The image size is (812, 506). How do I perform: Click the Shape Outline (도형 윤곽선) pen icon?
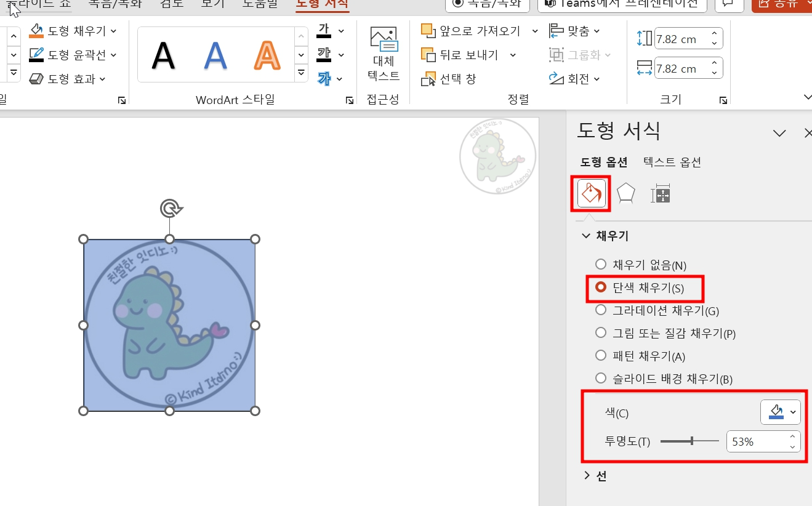point(36,55)
